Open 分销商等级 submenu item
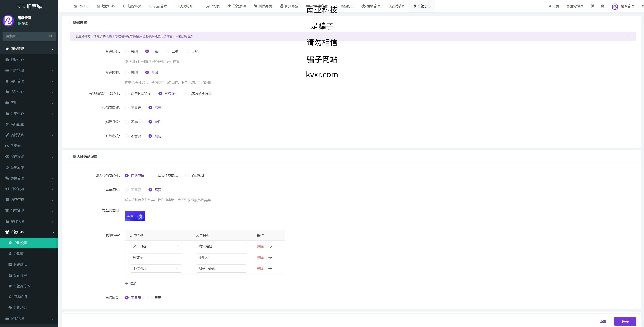 (x=29, y=286)
